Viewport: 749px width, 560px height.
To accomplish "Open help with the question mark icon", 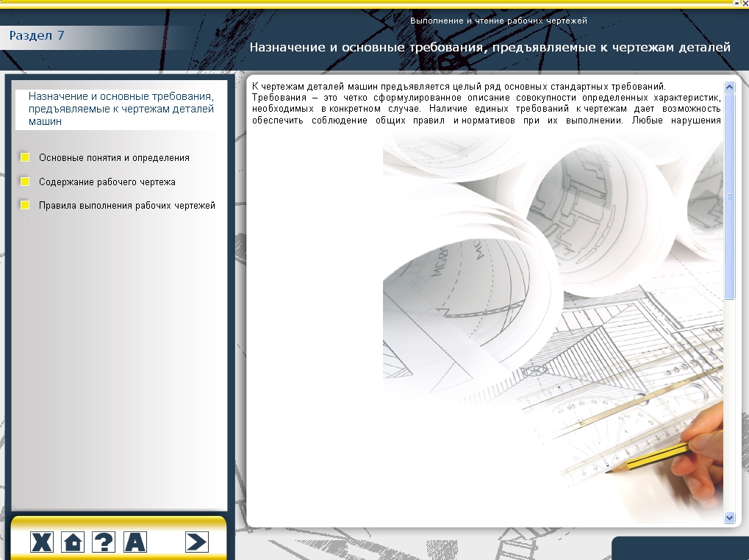I will tap(104, 542).
